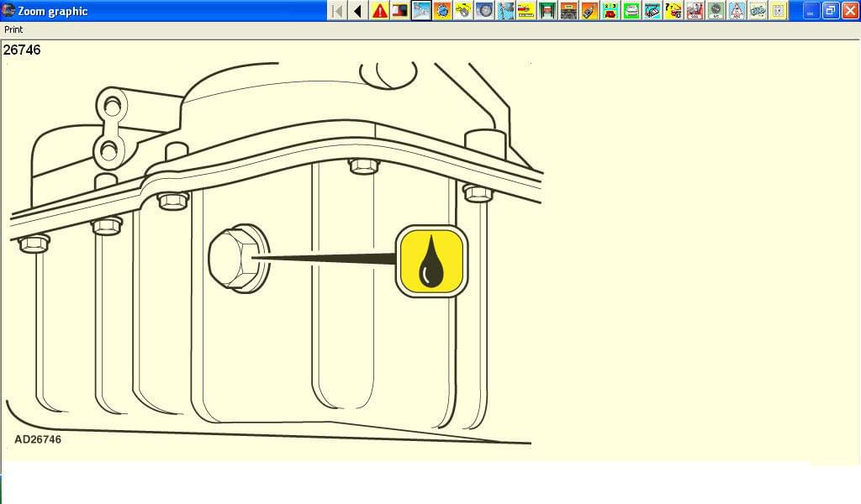861x504 pixels.
Task: Click the light-blue wiring figure icon
Action: point(505,10)
